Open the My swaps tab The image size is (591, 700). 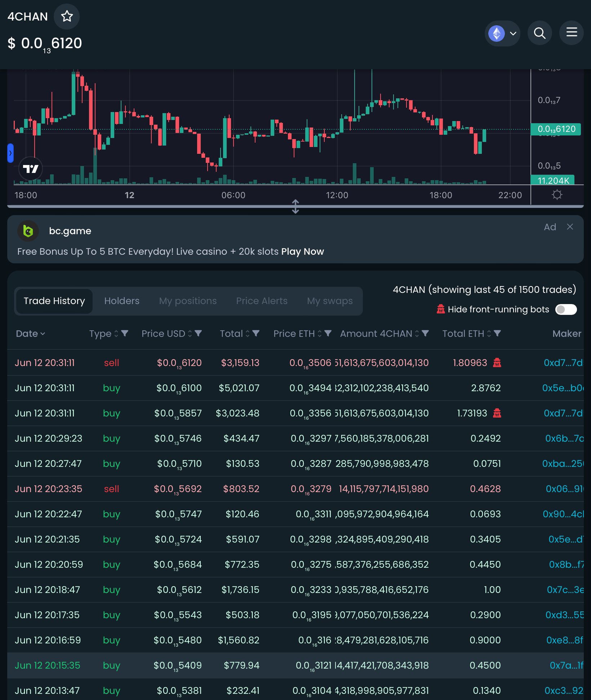point(330,301)
